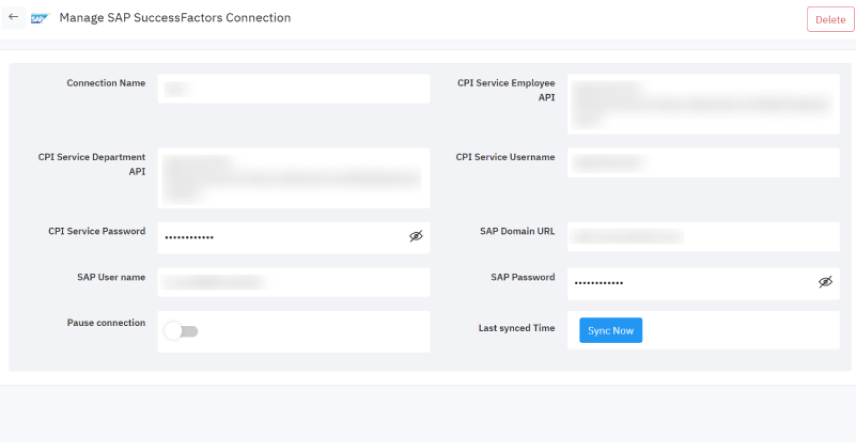
Task: Focus the CPI Service Username field
Action: click(703, 163)
